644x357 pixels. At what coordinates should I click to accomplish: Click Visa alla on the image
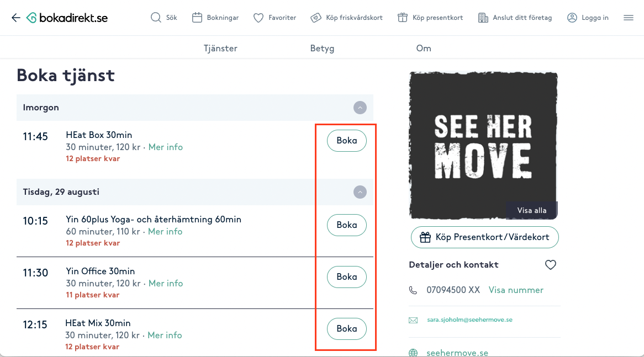tap(531, 210)
